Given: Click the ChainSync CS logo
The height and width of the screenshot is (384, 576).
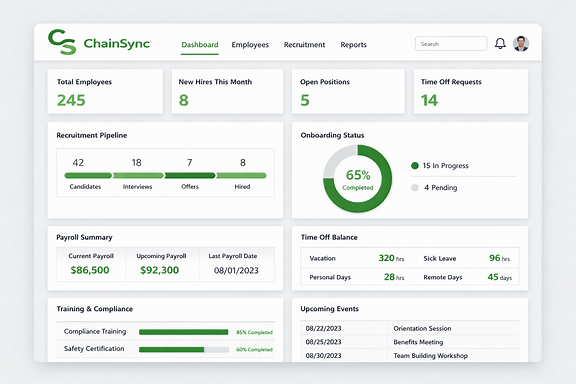Looking at the screenshot, I should click(x=62, y=42).
